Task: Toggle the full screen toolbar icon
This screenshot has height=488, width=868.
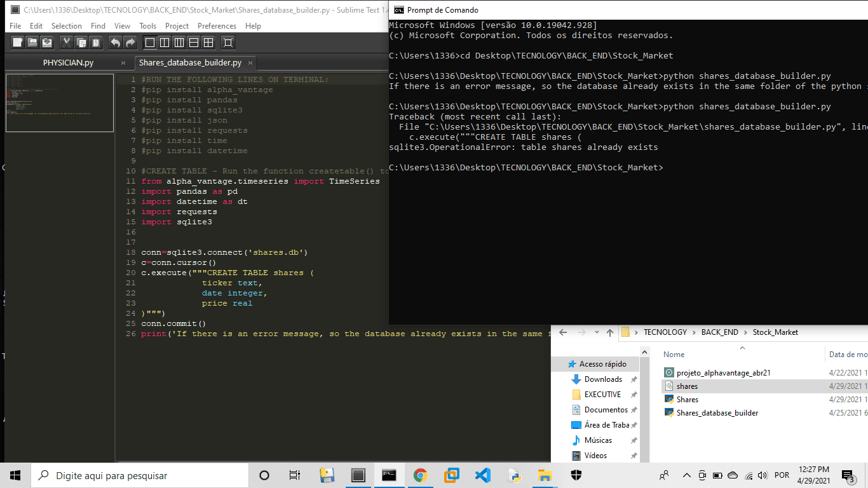Action: coord(228,43)
